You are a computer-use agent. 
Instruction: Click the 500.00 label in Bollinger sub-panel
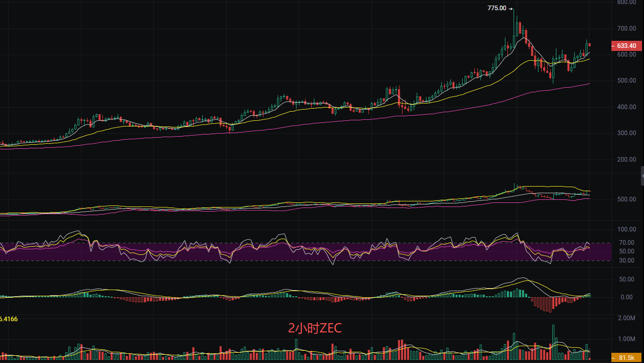coord(626,199)
